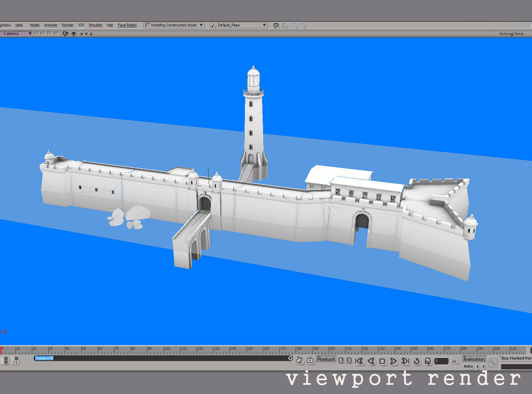The image size is (532, 394).
Task: Toggle the audio headphones icon
Action: [428, 361]
